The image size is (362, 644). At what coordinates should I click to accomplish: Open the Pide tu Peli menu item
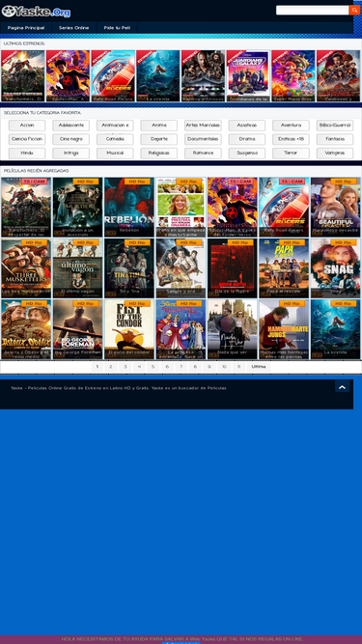117,28
